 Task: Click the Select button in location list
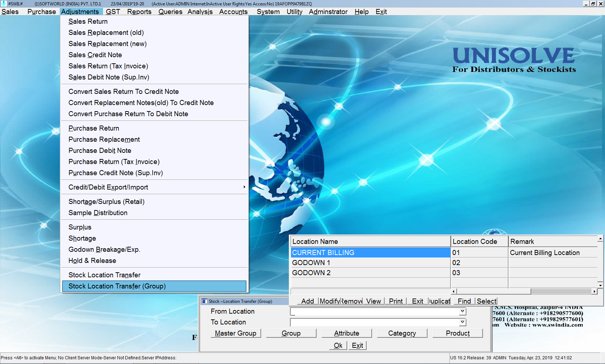click(x=487, y=301)
